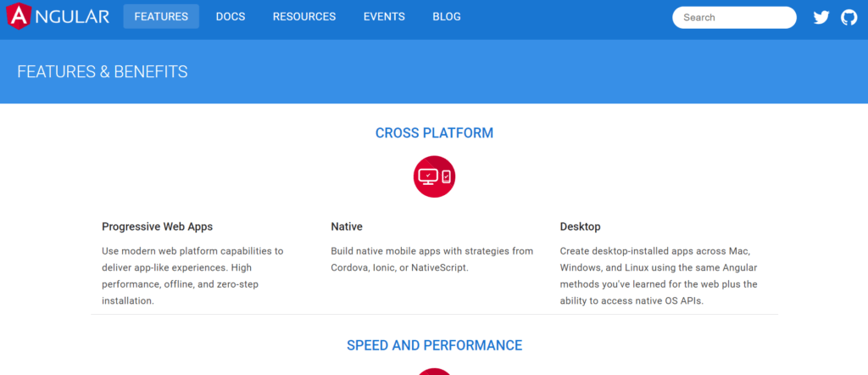Click the Features & Benefits page title

(x=103, y=71)
